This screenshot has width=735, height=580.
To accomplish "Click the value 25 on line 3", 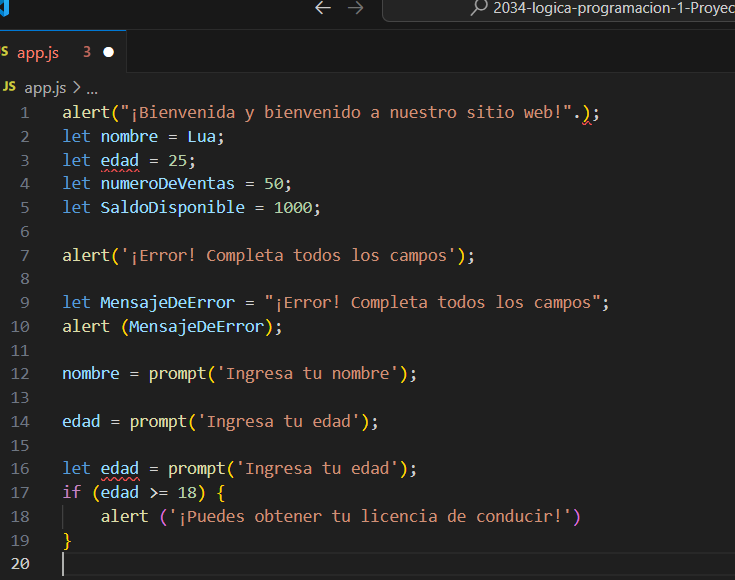I will point(178,161).
